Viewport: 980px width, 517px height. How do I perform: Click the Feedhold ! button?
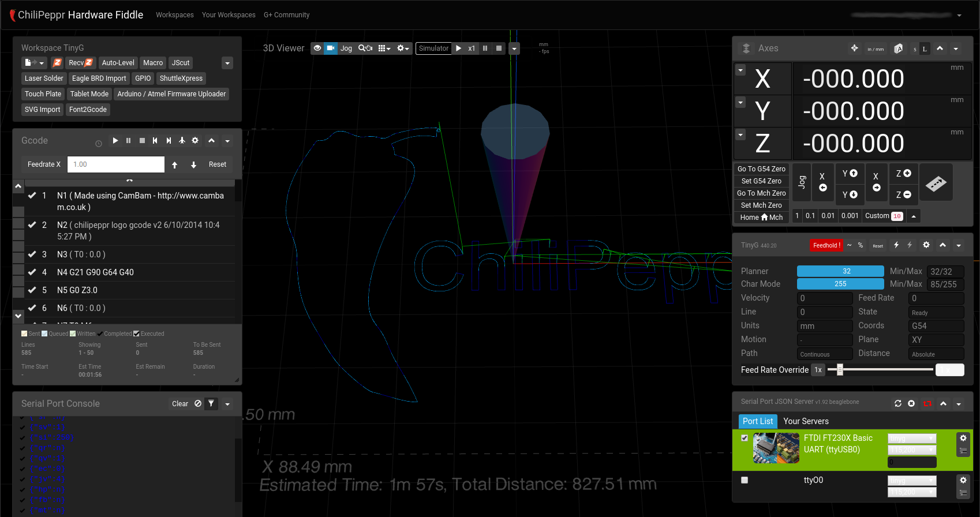tap(826, 245)
